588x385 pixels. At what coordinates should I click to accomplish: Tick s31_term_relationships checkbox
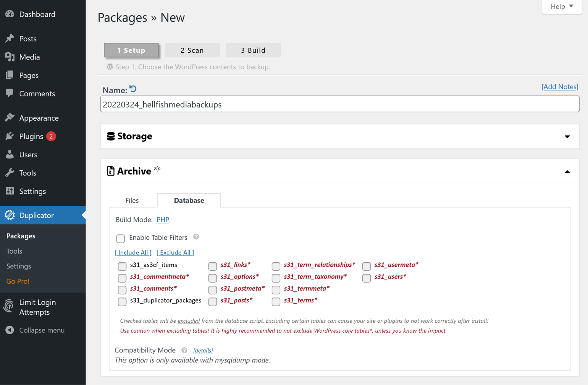[276, 266]
